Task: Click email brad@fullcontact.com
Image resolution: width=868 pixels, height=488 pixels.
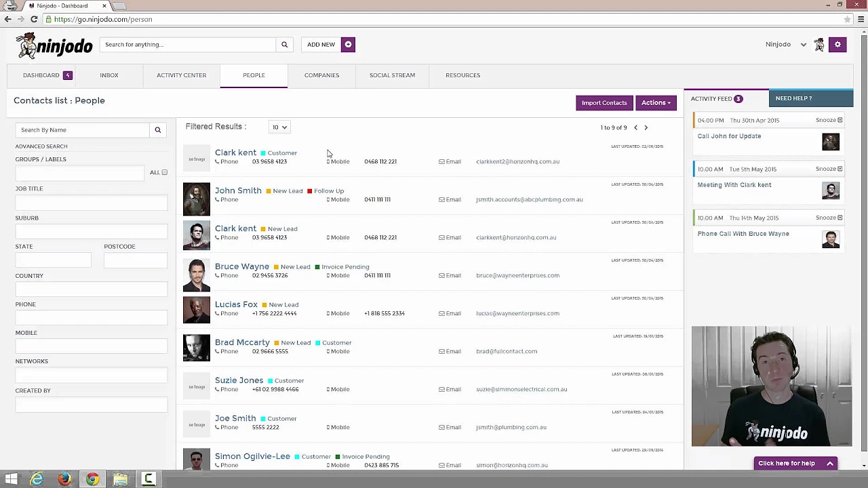Action: (507, 352)
